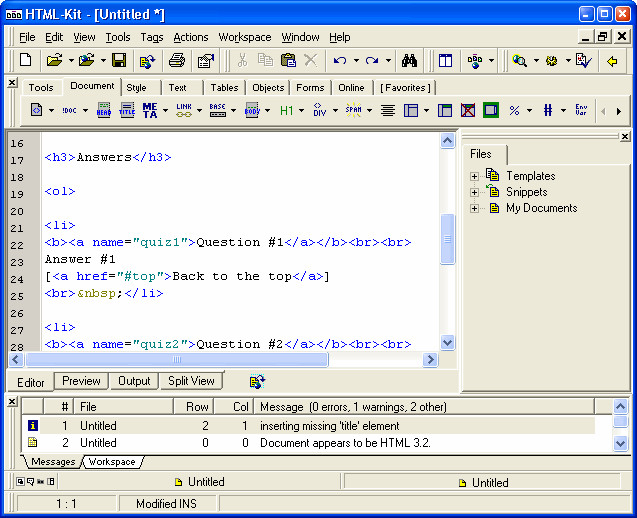Insert a BASE tag icon
Image resolution: width=637 pixels, height=518 pixels.
point(217,110)
